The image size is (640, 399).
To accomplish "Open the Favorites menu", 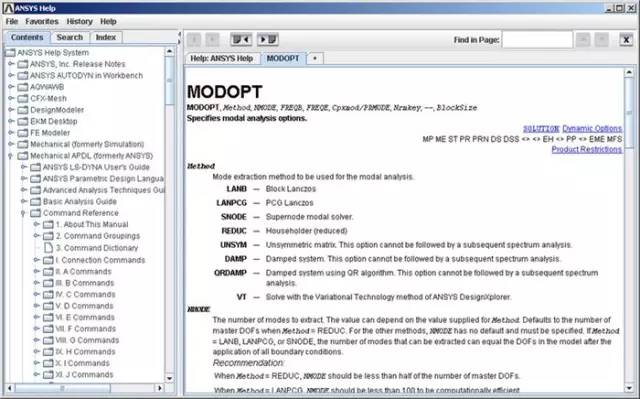I will pos(42,21).
